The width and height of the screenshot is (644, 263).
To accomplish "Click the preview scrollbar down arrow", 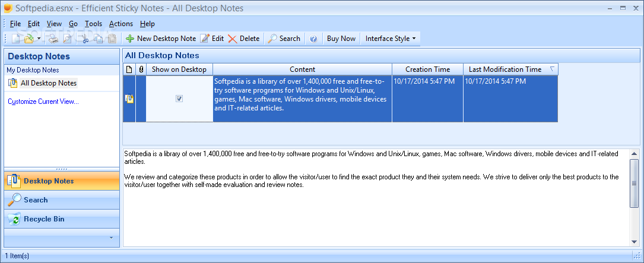I will coord(634,242).
